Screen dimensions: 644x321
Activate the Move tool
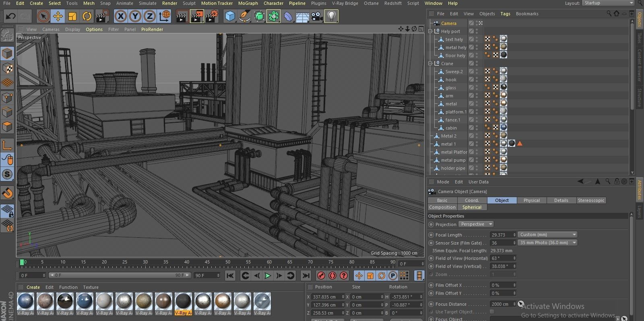click(x=58, y=16)
